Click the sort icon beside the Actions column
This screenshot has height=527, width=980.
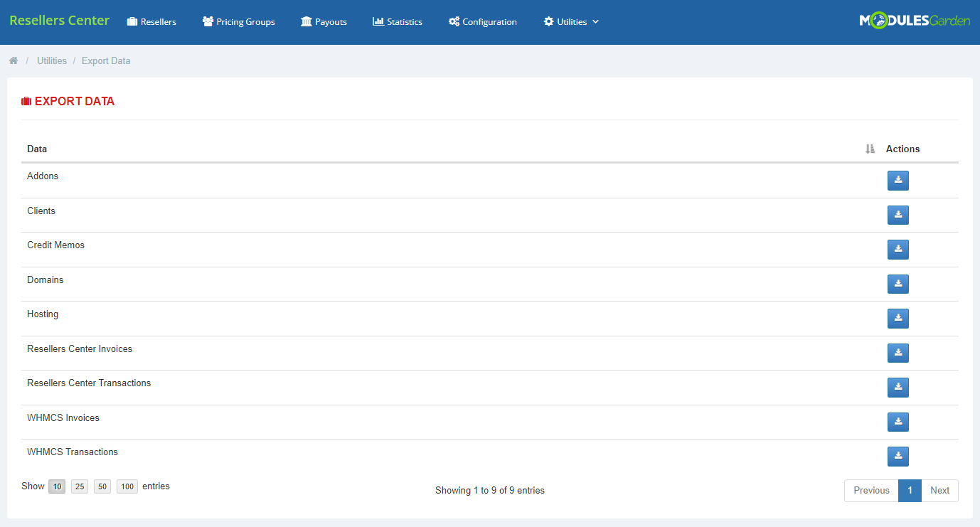[870, 149]
